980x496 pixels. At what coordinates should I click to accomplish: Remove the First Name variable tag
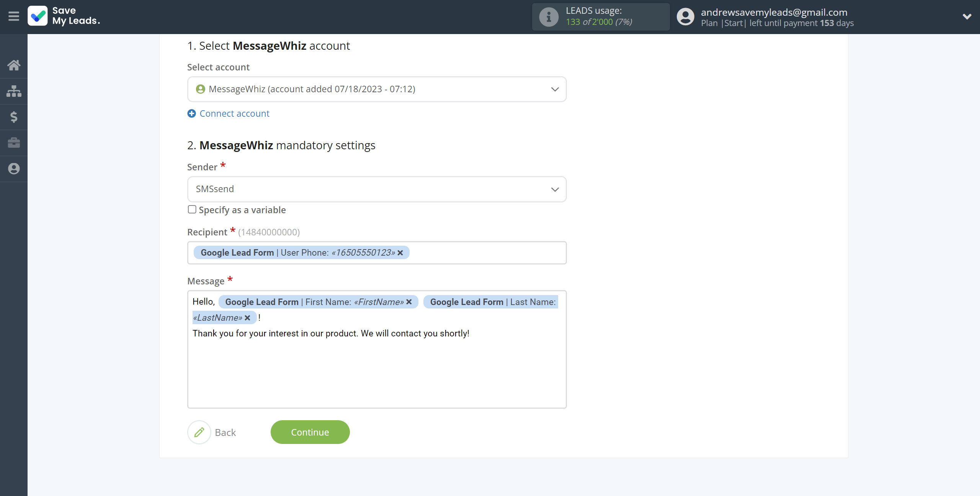409,302
